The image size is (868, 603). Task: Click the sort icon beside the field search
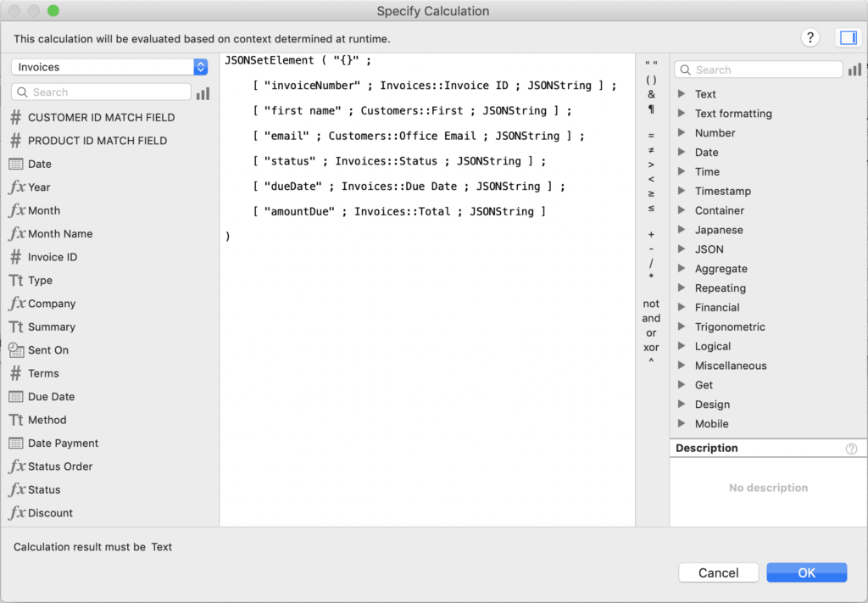point(203,93)
